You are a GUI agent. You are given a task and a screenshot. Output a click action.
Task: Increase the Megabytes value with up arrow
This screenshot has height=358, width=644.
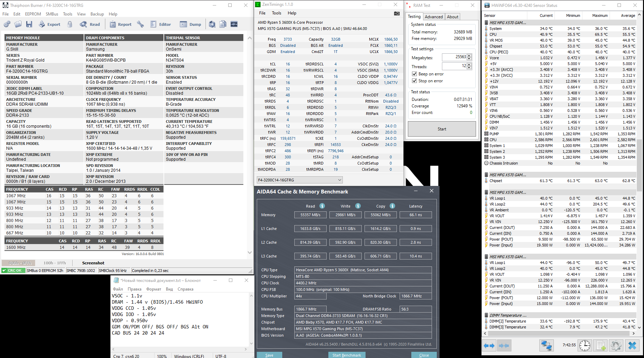pos(469,55)
